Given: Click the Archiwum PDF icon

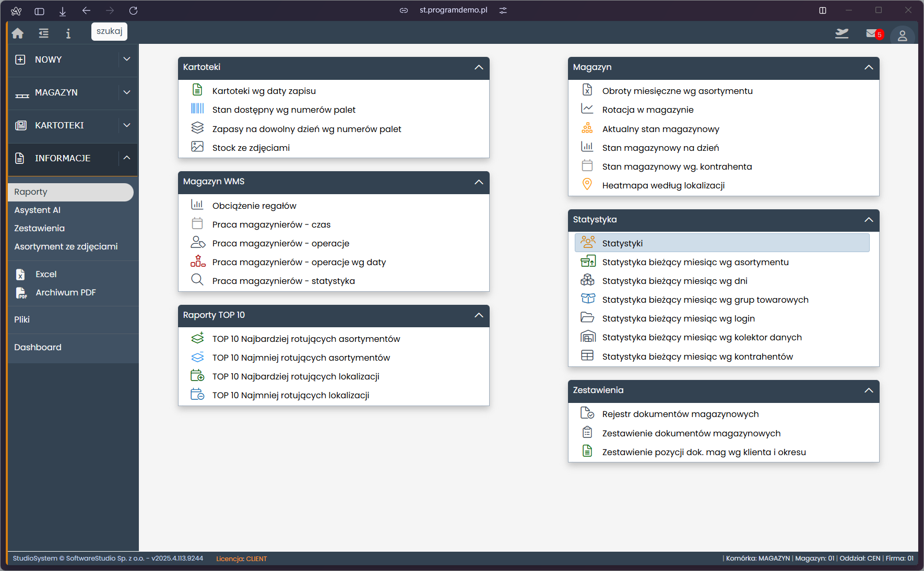Looking at the screenshot, I should click(x=21, y=293).
